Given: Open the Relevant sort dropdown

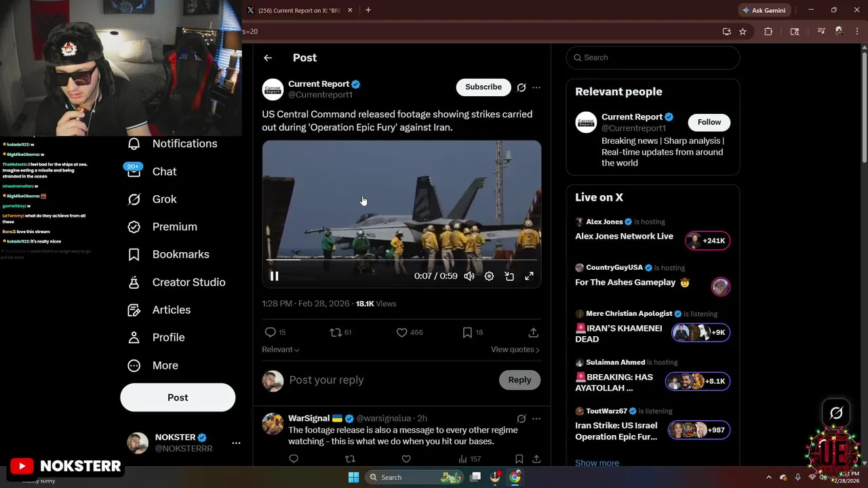Looking at the screenshot, I should [281, 349].
